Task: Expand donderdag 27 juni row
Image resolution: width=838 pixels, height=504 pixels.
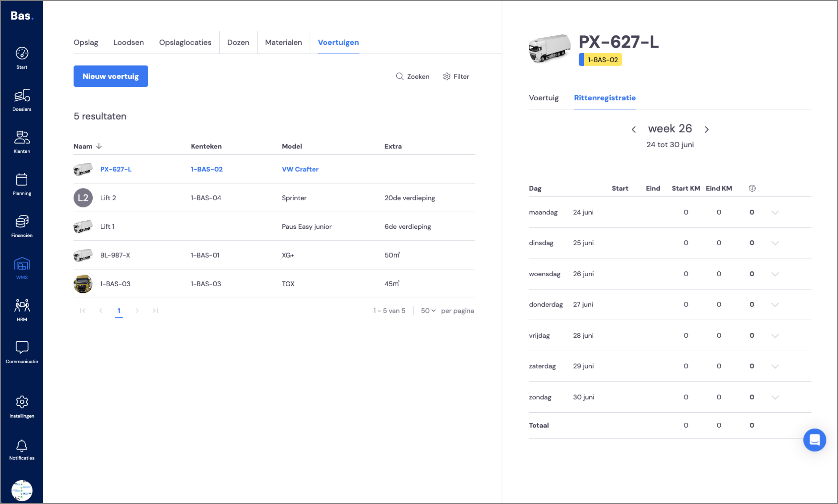Action: [775, 304]
